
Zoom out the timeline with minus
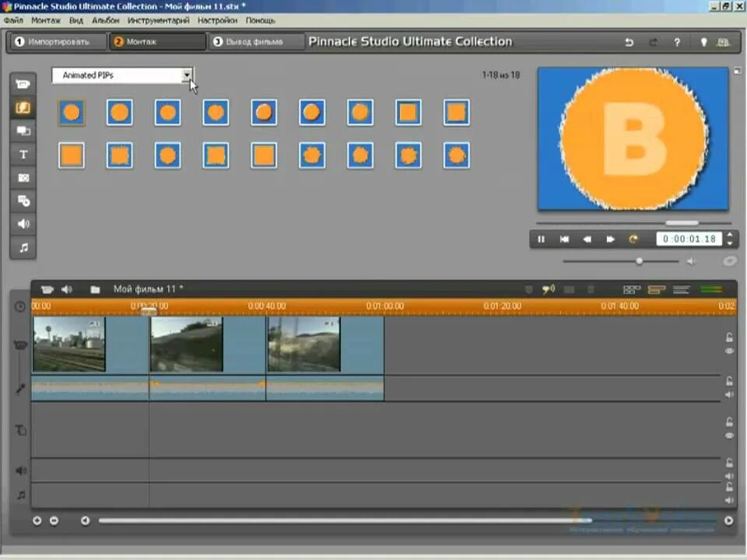tap(54, 520)
